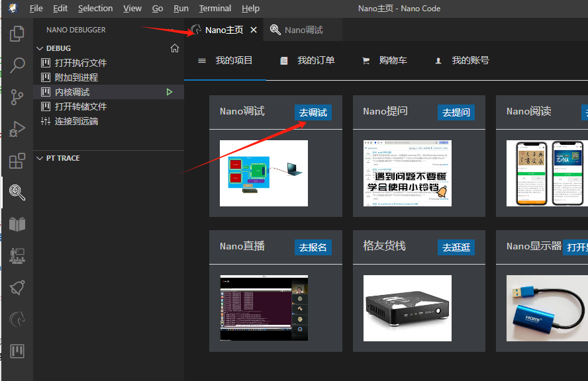This screenshot has width=588, height=381.
Task: Click the classroom presenter icon in the activity bar
Action: click(x=17, y=256)
